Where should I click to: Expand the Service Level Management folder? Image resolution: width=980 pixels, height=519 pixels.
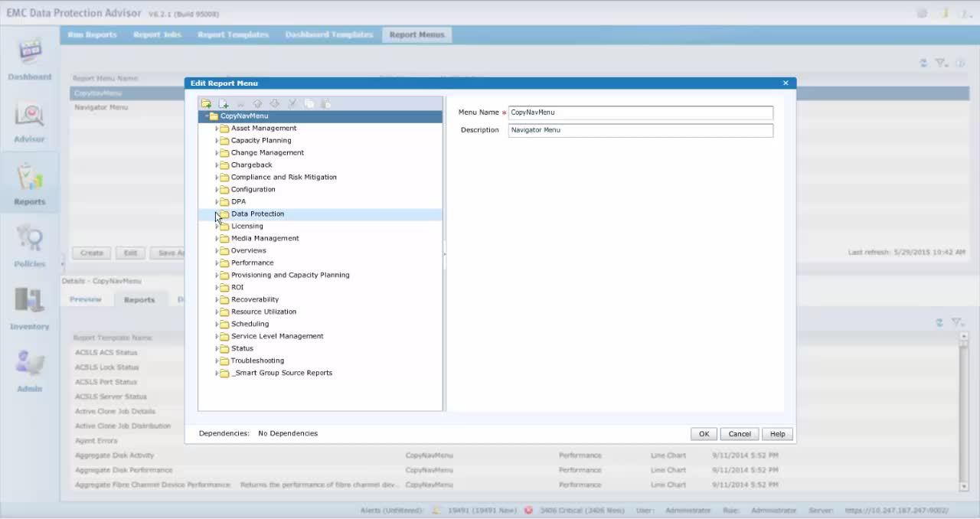pos(217,337)
